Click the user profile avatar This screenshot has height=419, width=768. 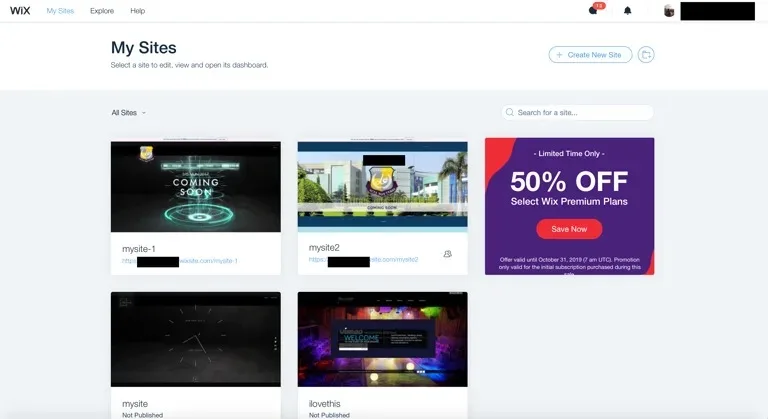pos(669,11)
